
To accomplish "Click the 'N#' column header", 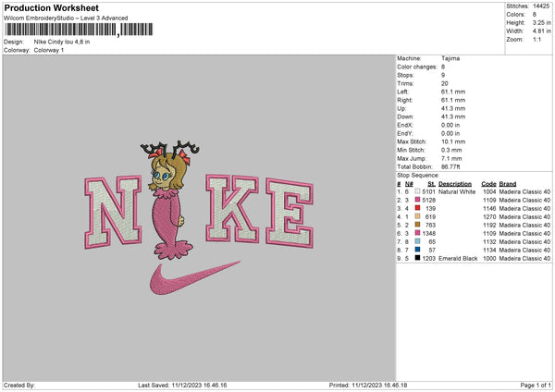I will coord(409,184).
